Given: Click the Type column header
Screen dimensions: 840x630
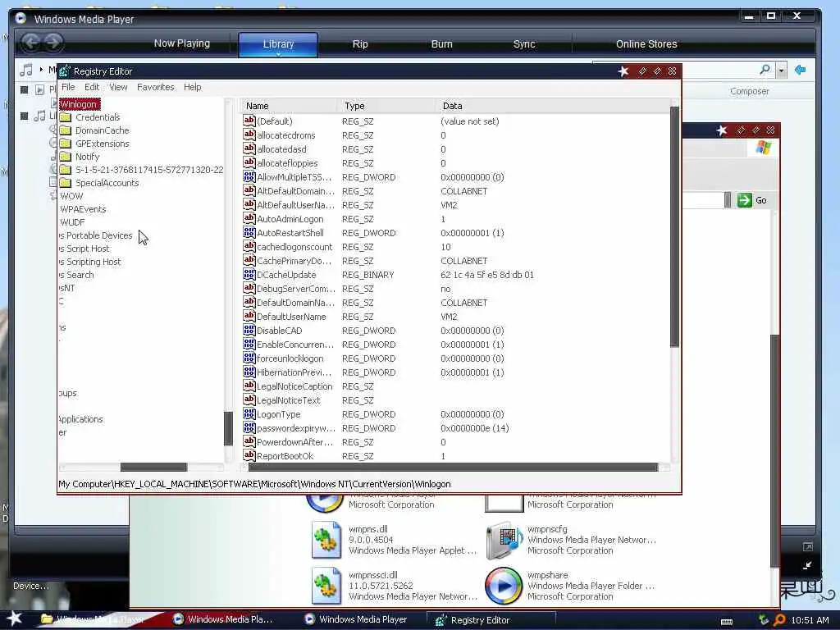Looking at the screenshot, I should (386, 106).
